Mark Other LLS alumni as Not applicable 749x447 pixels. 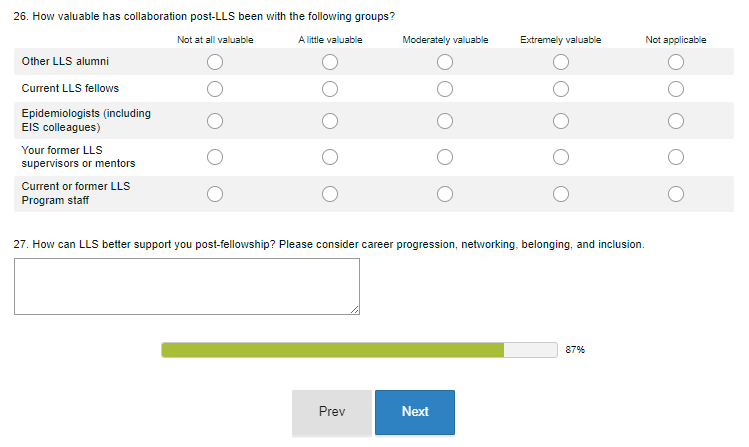(x=676, y=62)
